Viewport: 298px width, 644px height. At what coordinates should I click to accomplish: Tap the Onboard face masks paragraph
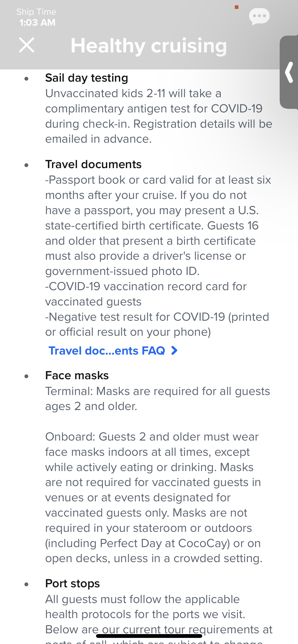coord(154,497)
